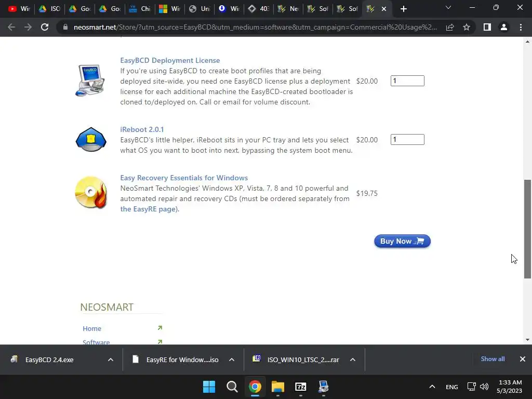532x399 pixels.
Task: Open iReboot 2.0.1 product link
Action: click(x=142, y=129)
